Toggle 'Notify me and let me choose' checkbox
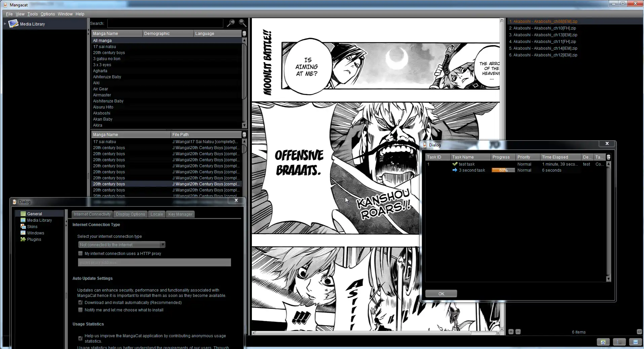Image resolution: width=644 pixels, height=349 pixels. (80, 310)
